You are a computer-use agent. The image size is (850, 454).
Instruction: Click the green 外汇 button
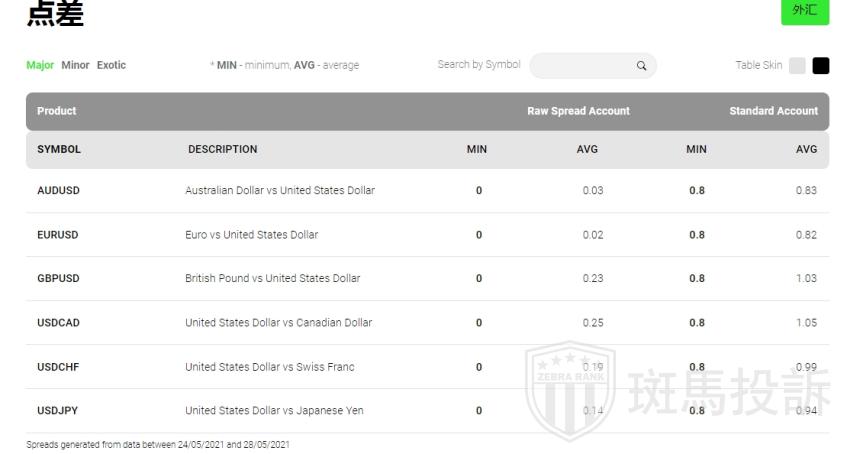tap(804, 10)
